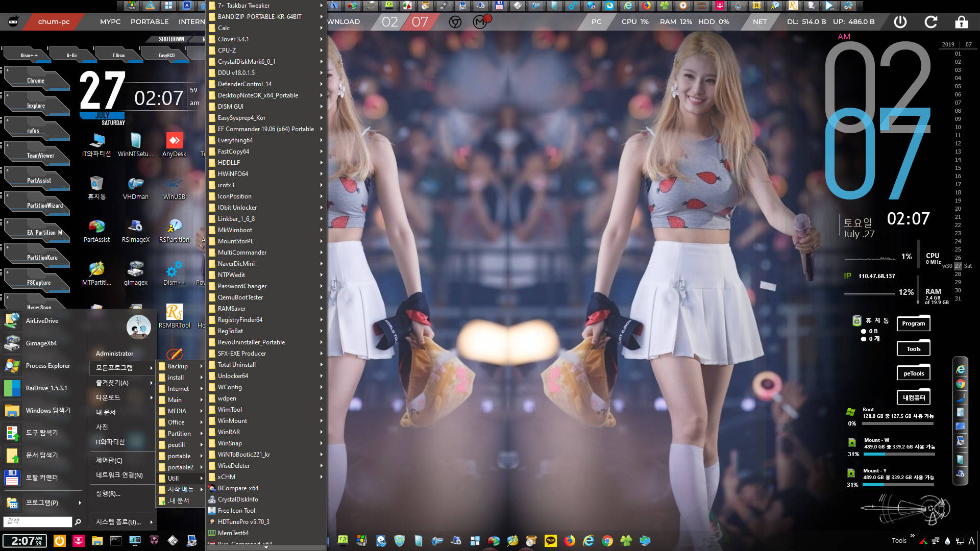Launch the WinUSB desktop icon

174,188
